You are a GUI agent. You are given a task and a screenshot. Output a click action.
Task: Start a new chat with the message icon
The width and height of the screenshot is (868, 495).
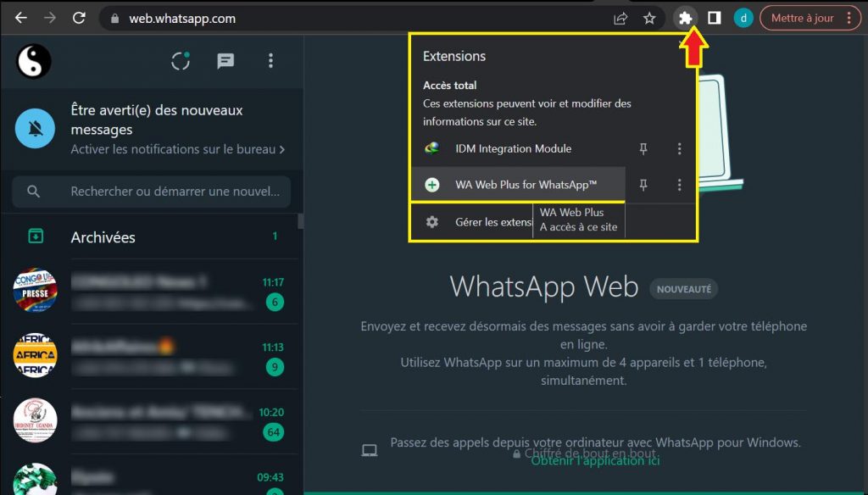[x=225, y=61]
